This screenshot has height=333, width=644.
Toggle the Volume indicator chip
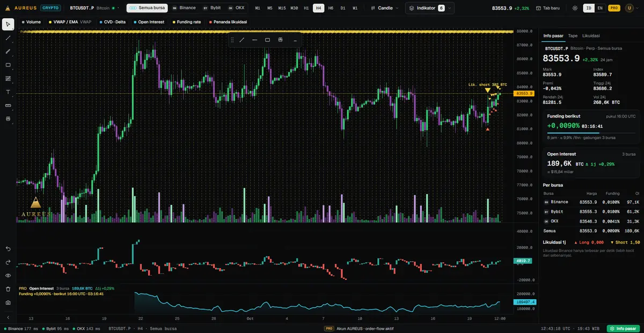[x=31, y=22]
